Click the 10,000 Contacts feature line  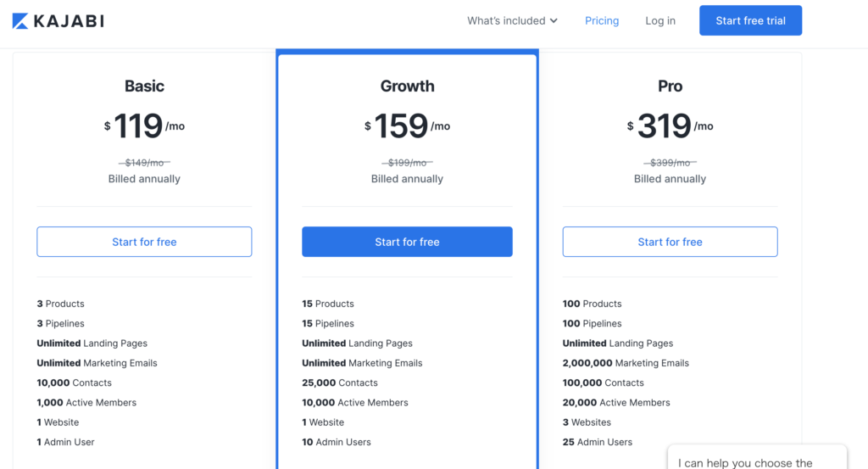(75, 382)
